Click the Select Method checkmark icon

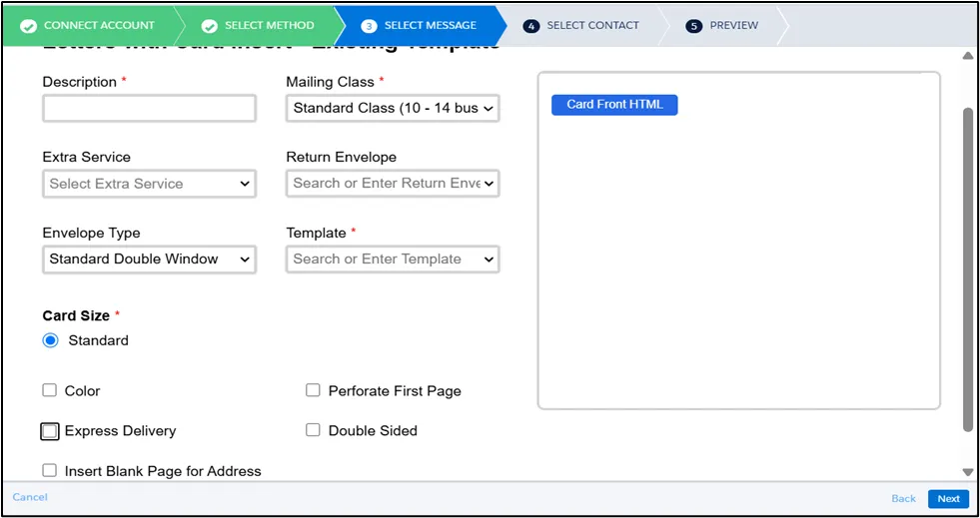click(210, 25)
